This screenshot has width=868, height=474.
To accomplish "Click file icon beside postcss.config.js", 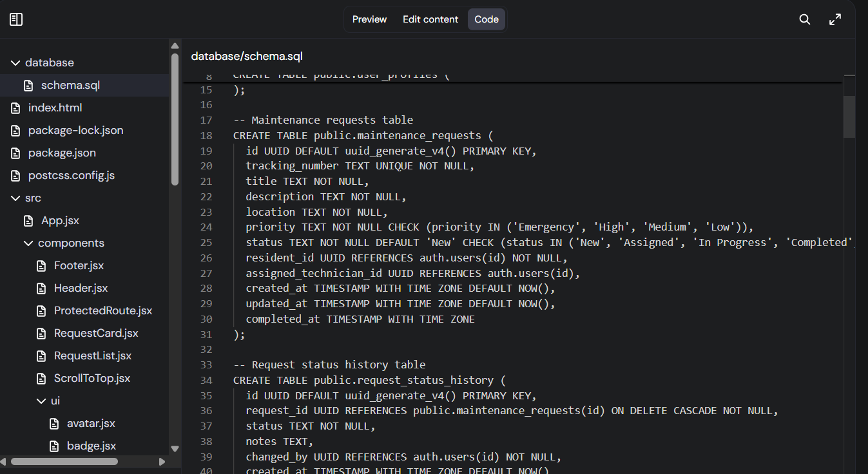I will (x=15, y=175).
